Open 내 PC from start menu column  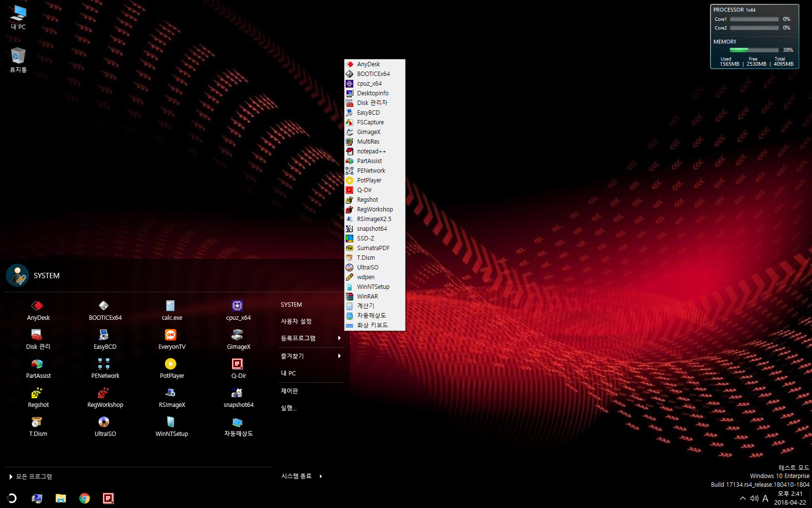[x=289, y=374]
